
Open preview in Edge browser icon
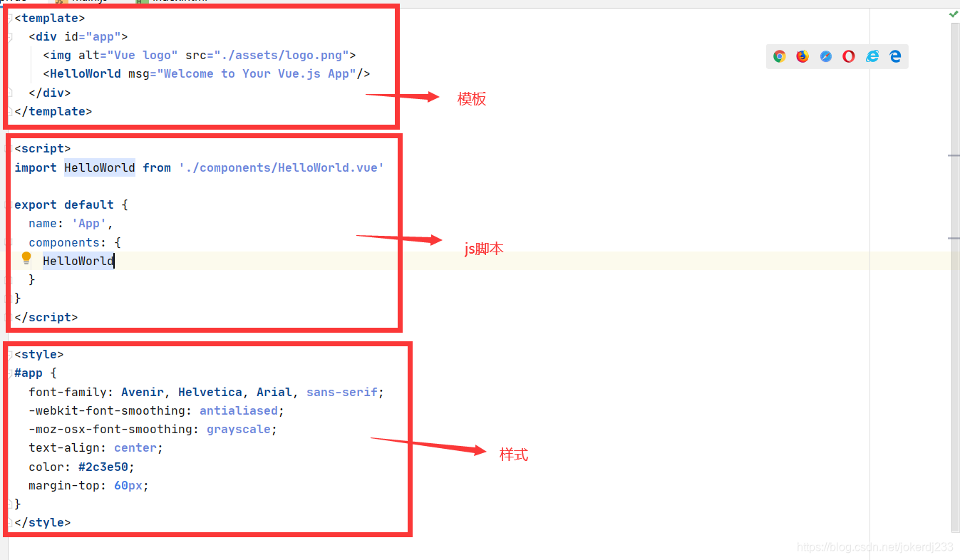[x=895, y=56]
